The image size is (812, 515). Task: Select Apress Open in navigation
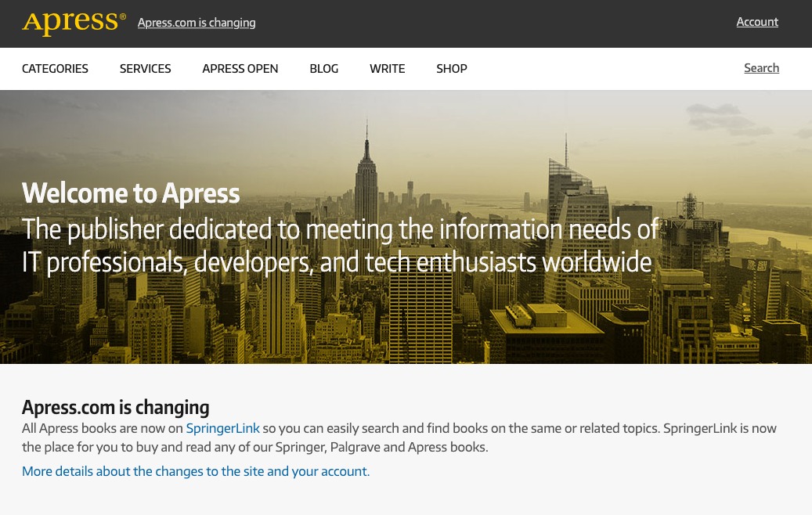[x=240, y=69]
